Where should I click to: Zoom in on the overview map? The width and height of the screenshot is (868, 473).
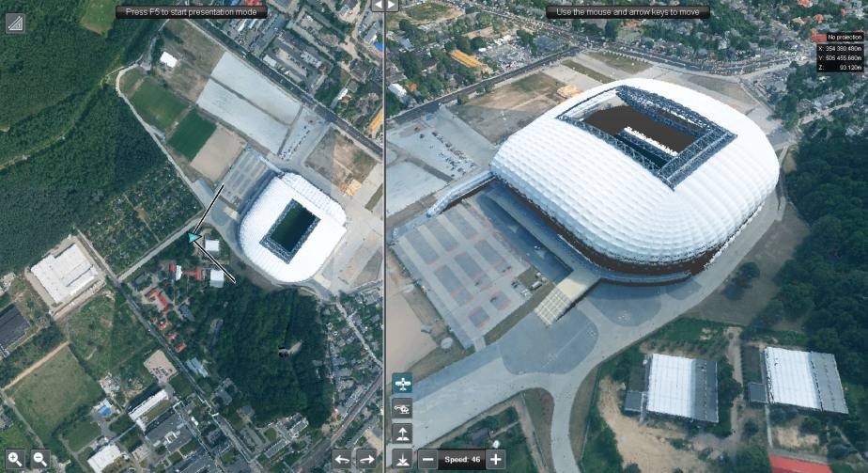pyautogui.click(x=15, y=459)
